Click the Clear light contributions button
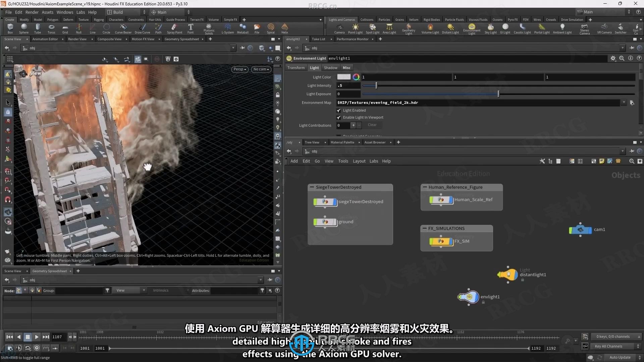644x362 pixels. pyautogui.click(x=372, y=125)
